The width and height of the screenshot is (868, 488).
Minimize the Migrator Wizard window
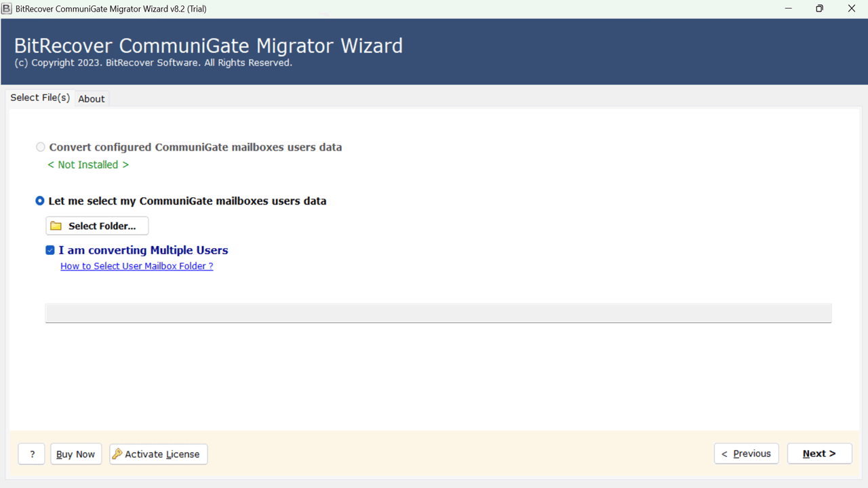tap(789, 9)
